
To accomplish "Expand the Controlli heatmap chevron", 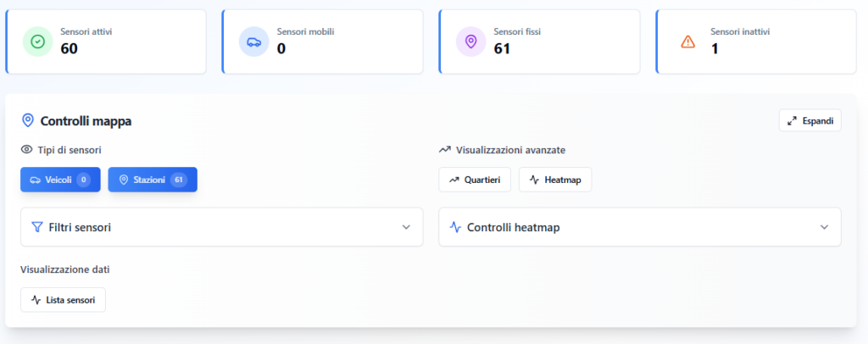I will (x=824, y=227).
